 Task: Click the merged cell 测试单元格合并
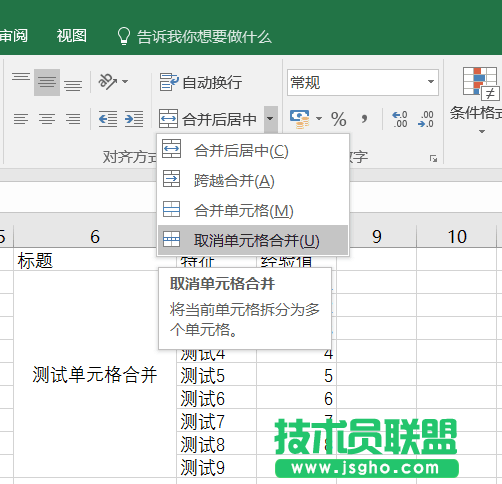[95, 374]
